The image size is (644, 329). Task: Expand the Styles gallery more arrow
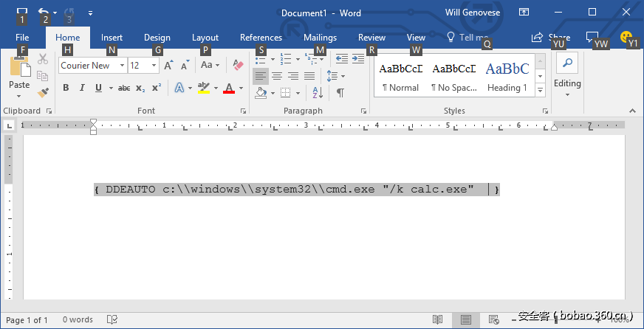(x=541, y=90)
